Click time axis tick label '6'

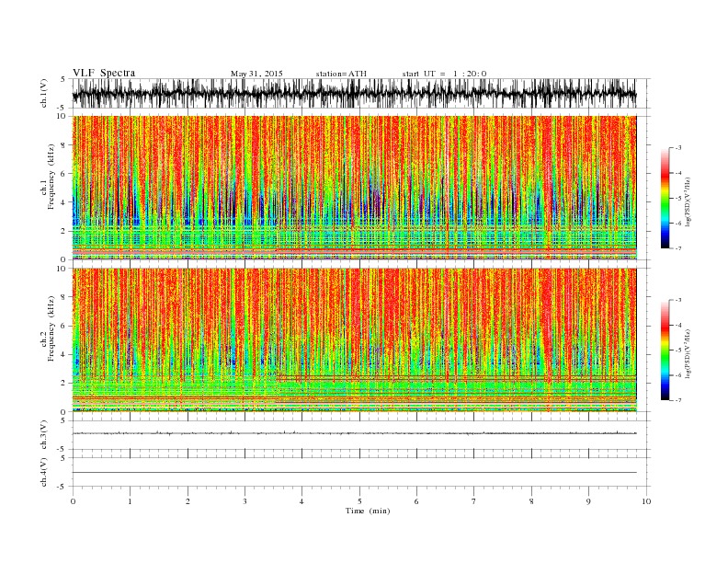416,501
